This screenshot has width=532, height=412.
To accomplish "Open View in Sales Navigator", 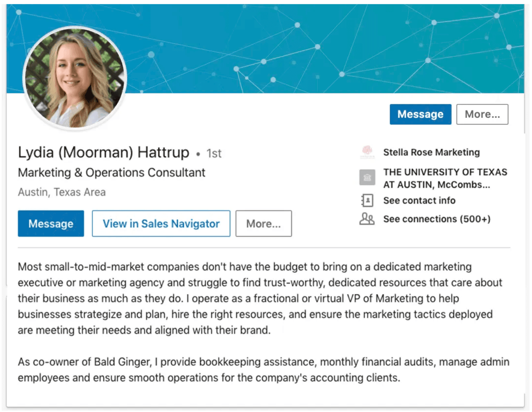I will coord(161,224).
